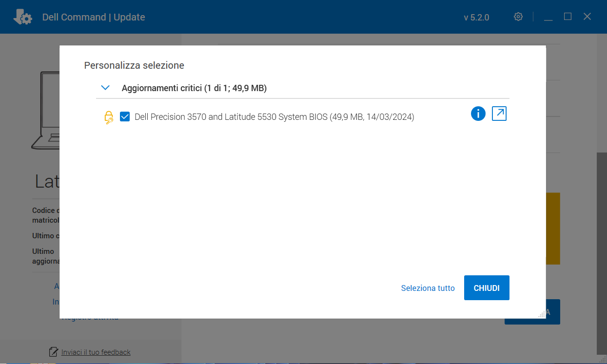Image resolution: width=607 pixels, height=364 pixels.
Task: Click the laptop image in the left panel
Action: pos(46,112)
